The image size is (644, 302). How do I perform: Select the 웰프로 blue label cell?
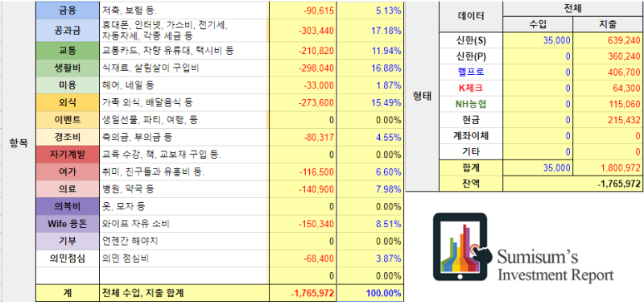471,72
